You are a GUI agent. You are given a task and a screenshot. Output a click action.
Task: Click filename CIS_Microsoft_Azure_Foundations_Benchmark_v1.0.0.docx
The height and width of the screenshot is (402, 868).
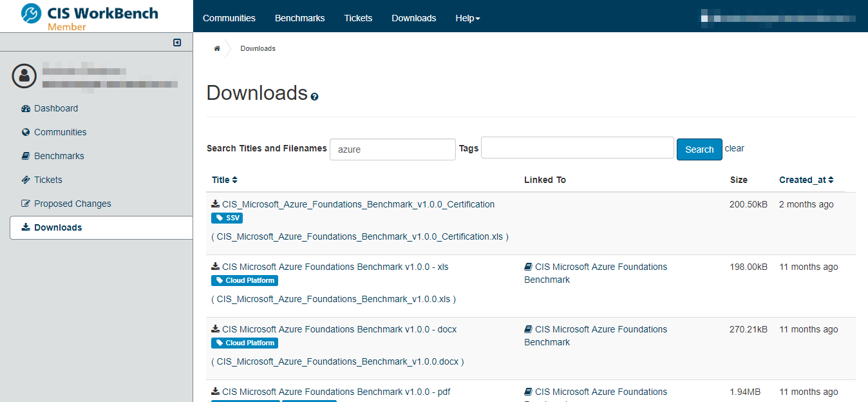pyautogui.click(x=337, y=361)
